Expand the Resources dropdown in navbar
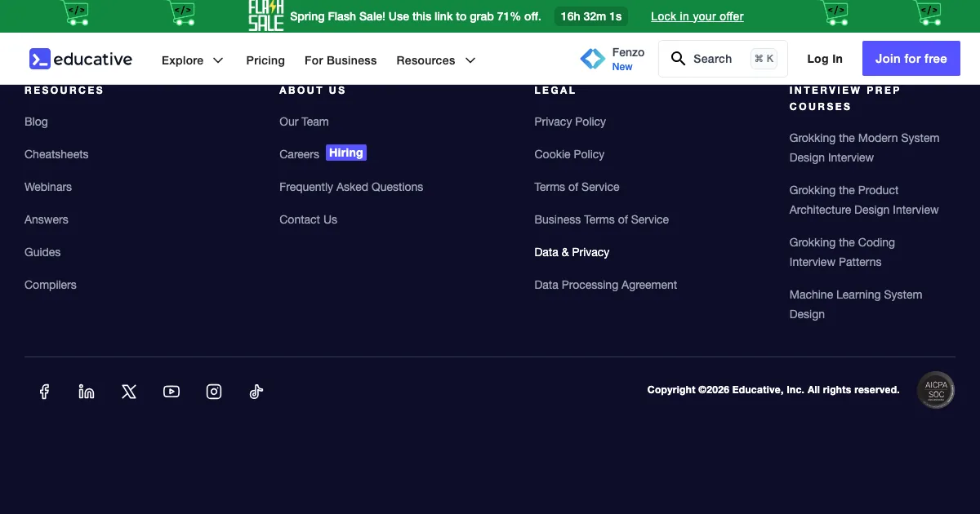980x514 pixels. click(435, 60)
